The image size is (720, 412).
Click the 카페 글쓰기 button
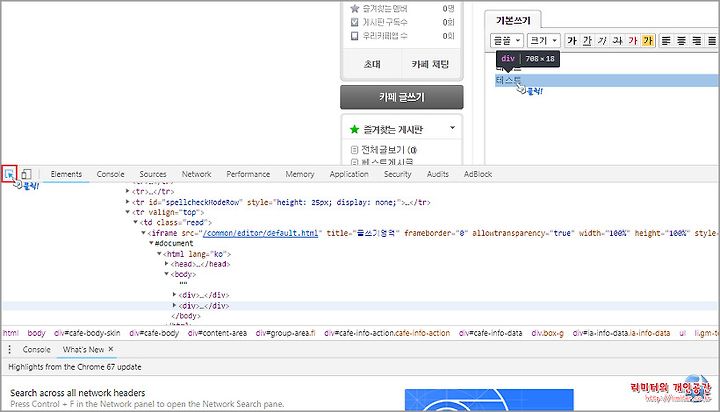402,97
